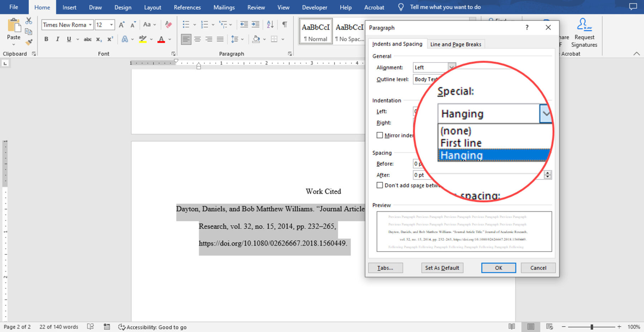Screen dimensions: 644x332
Task: Expand the font size dropdown
Action: pos(111,25)
